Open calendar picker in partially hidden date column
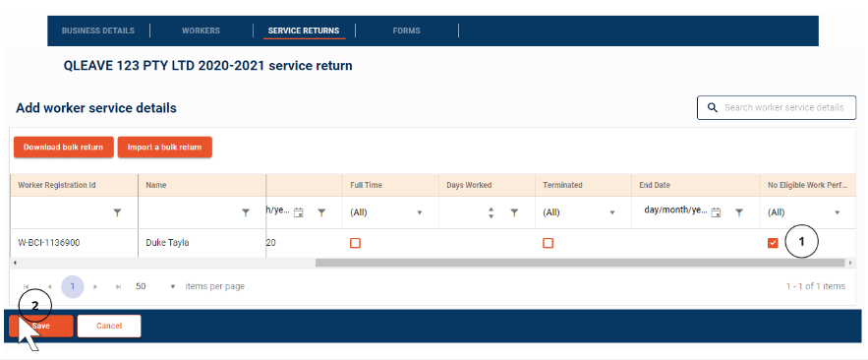The width and height of the screenshot is (868, 360). [x=299, y=212]
